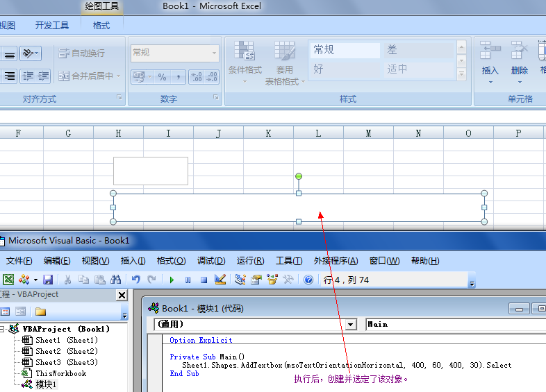Switch to the 开发工具 ribbon tab

52,26
